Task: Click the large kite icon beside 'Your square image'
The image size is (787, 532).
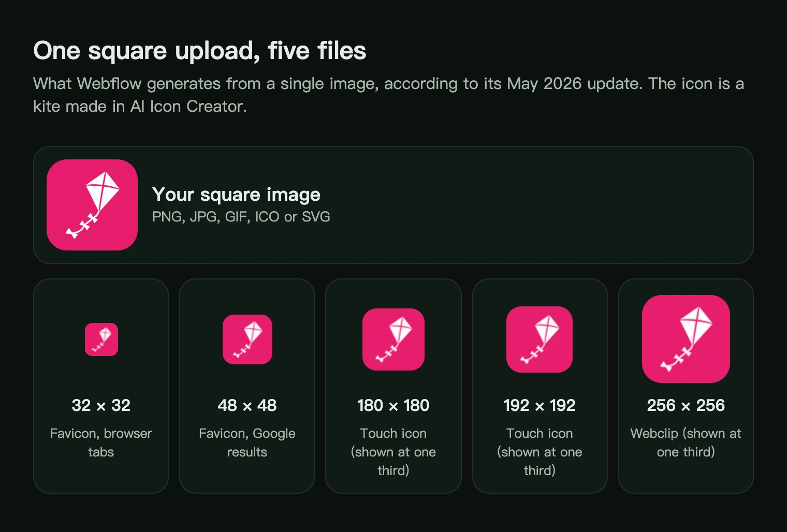Action: click(x=92, y=205)
